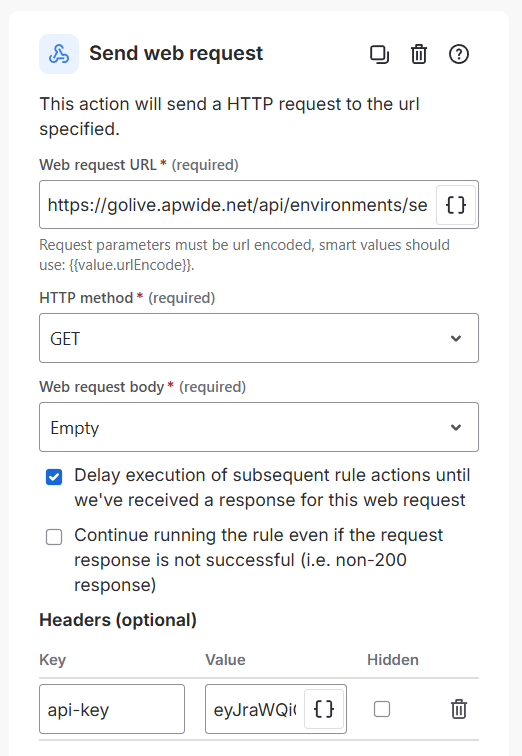Screen dimensions: 522x756
Task: Edit the header Value field eyJraWQi
Action: pos(255,709)
